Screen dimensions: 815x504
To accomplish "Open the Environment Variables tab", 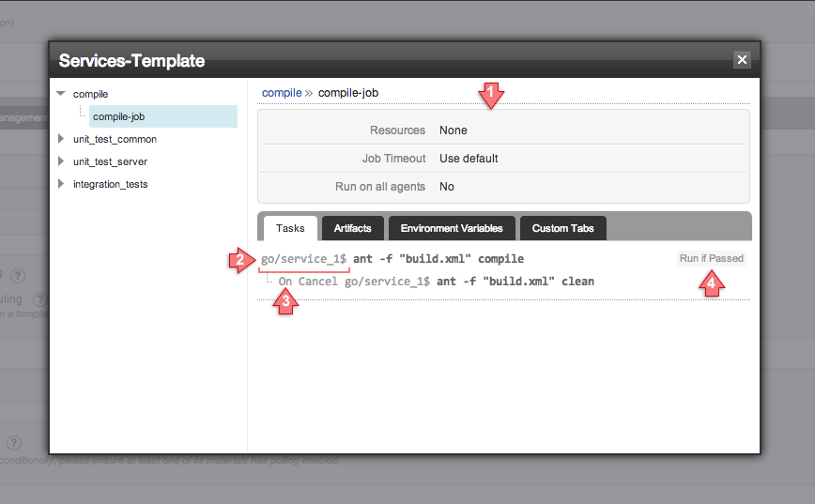I will [452, 228].
